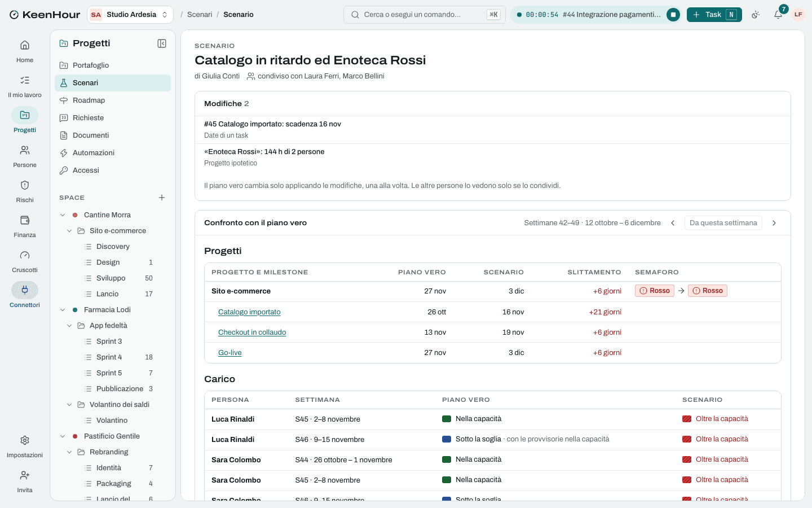Go to Persone in the rail

coord(25,156)
